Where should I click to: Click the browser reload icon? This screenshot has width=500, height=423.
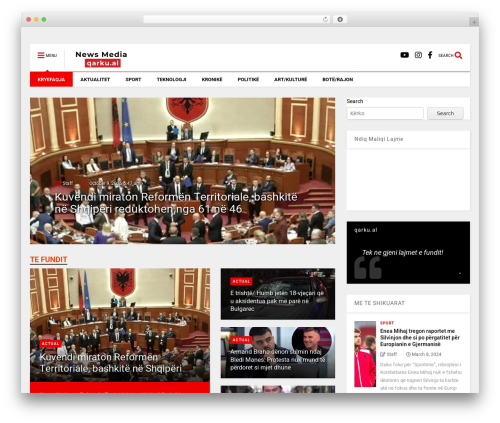[x=325, y=19]
